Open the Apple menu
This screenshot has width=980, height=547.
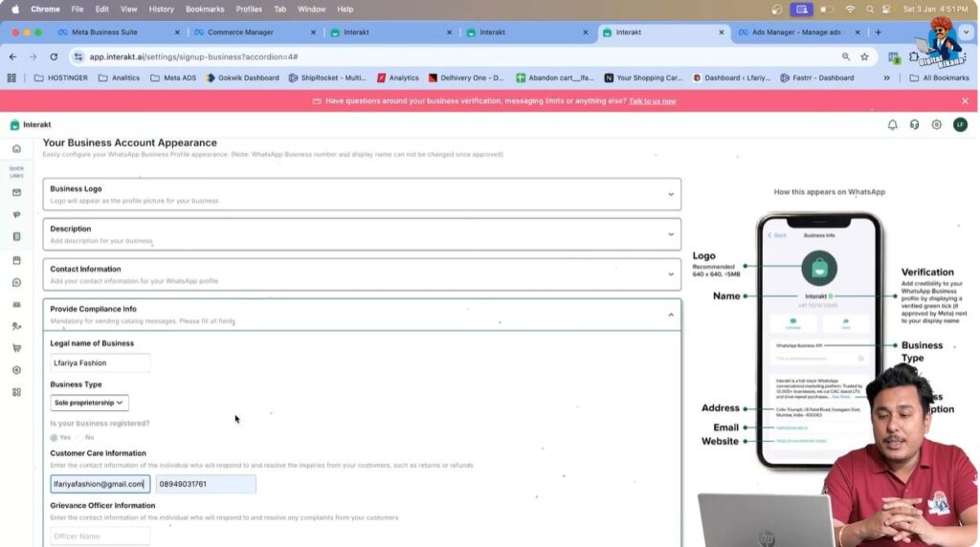(x=15, y=10)
